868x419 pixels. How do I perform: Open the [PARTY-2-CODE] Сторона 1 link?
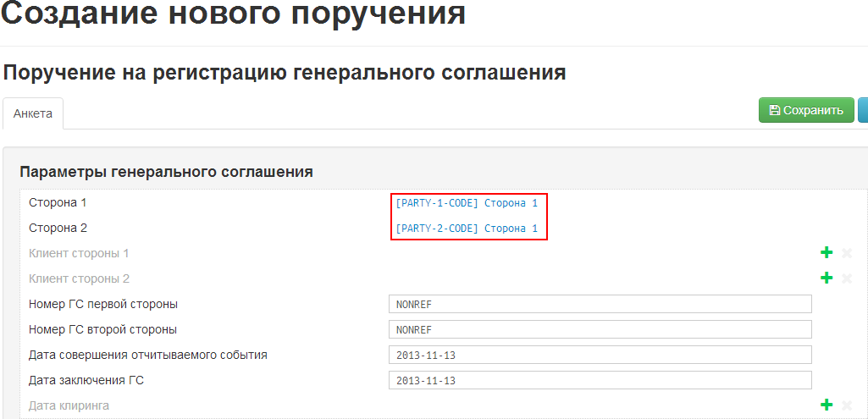(467, 229)
